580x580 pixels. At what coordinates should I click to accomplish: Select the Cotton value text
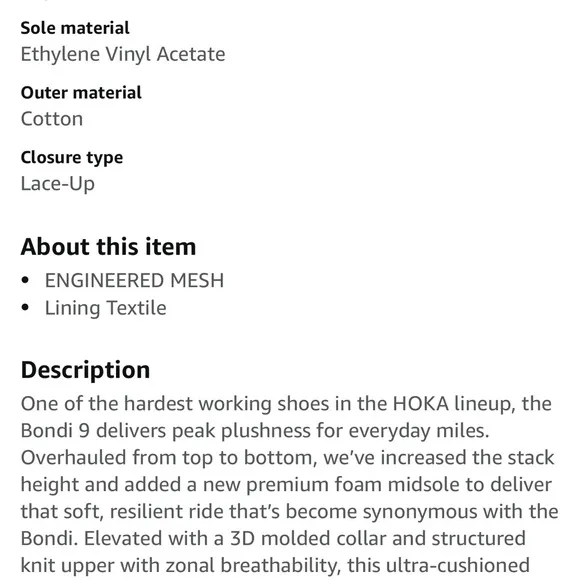(x=52, y=119)
